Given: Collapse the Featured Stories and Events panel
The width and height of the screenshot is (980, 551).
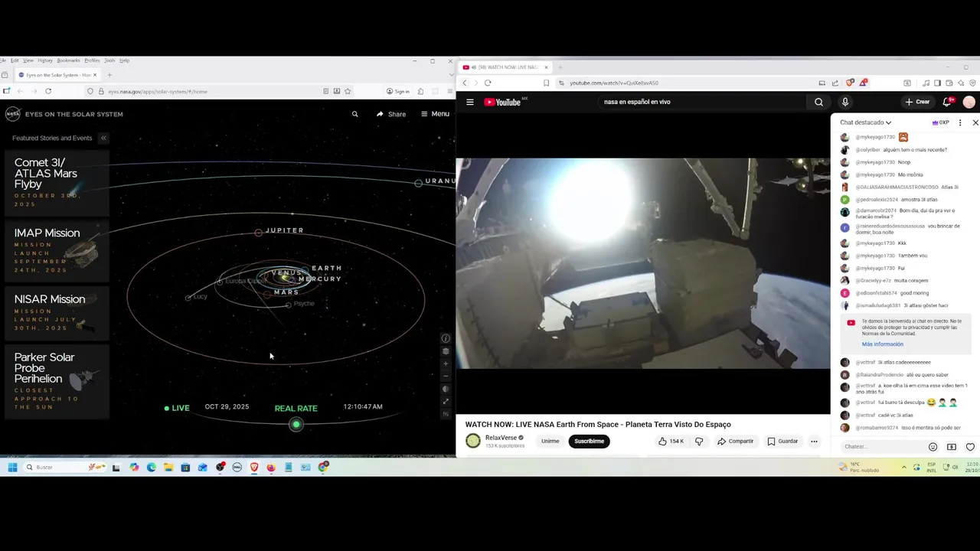Looking at the screenshot, I should pyautogui.click(x=103, y=138).
